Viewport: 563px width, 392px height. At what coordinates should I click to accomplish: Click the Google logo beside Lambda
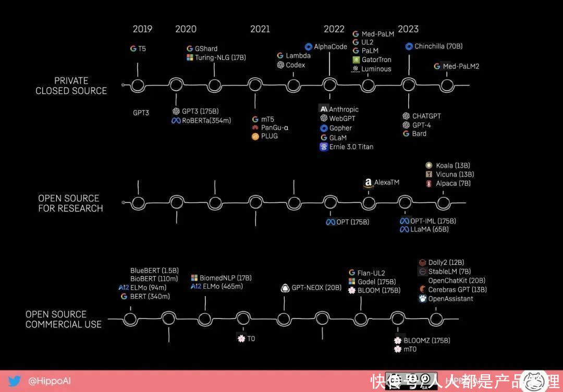pyautogui.click(x=280, y=56)
